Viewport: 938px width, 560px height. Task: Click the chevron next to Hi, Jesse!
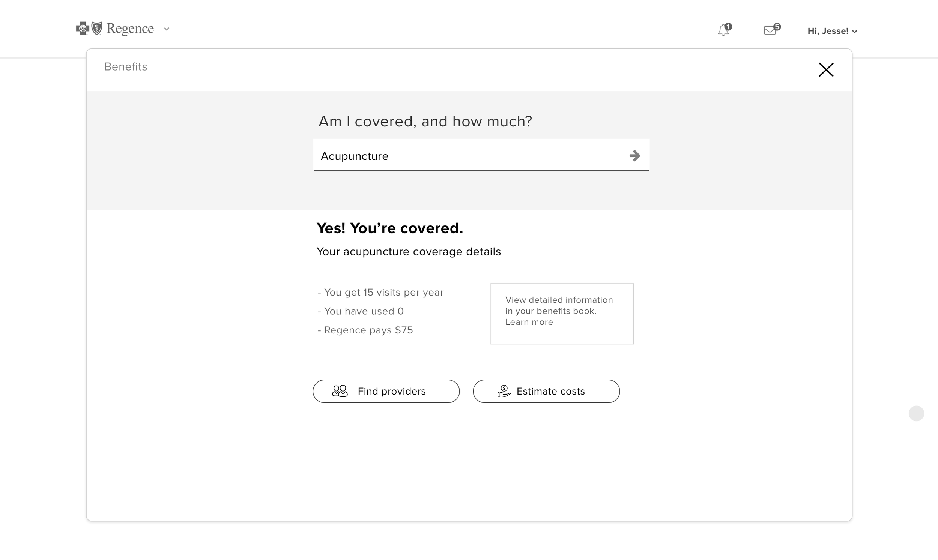point(855,32)
